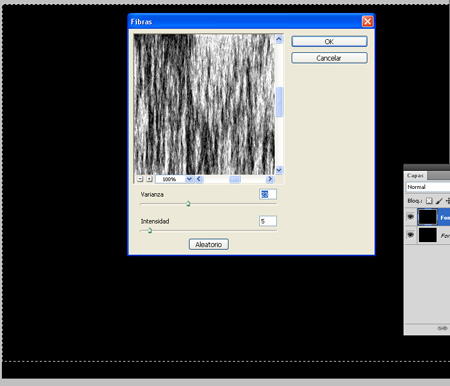Open the Normal blend mode dropdown
The image size is (450, 386).
[x=428, y=187]
